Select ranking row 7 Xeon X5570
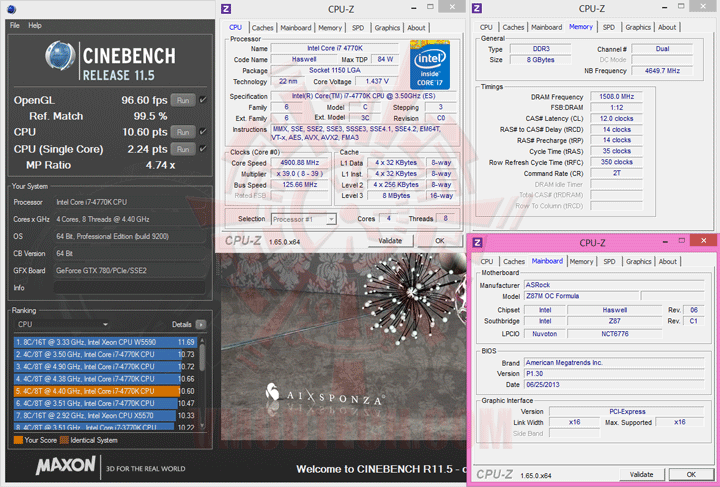 (106, 416)
